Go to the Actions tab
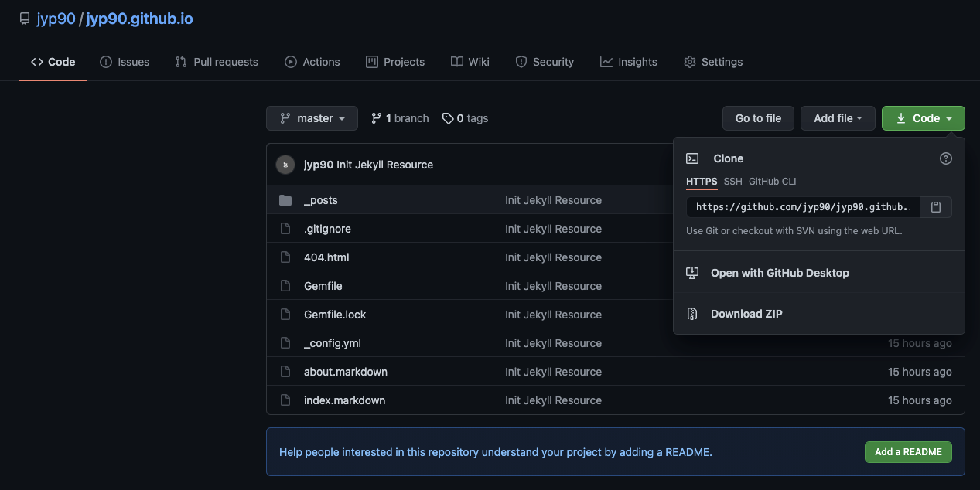This screenshot has width=980, height=490. 312,62
